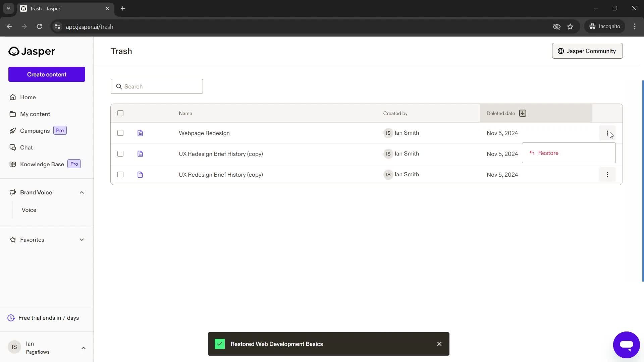The height and width of the screenshot is (362, 644).
Task: Click the Knowledge Base sidebar icon
Action: tap(13, 164)
